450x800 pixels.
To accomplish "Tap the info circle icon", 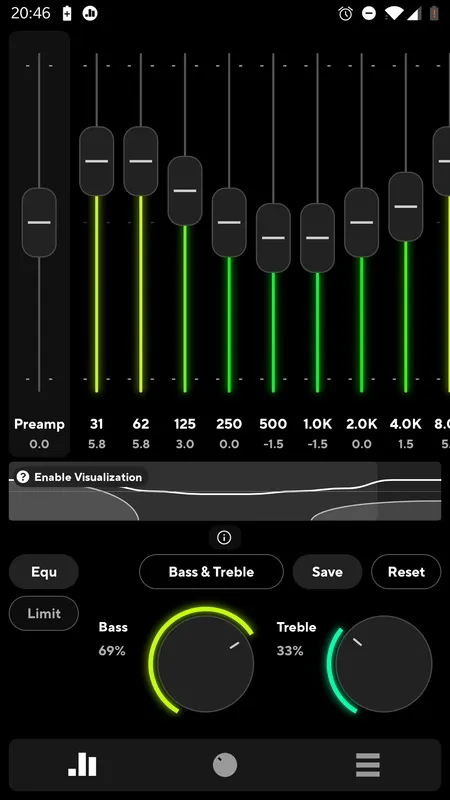I will [224, 538].
